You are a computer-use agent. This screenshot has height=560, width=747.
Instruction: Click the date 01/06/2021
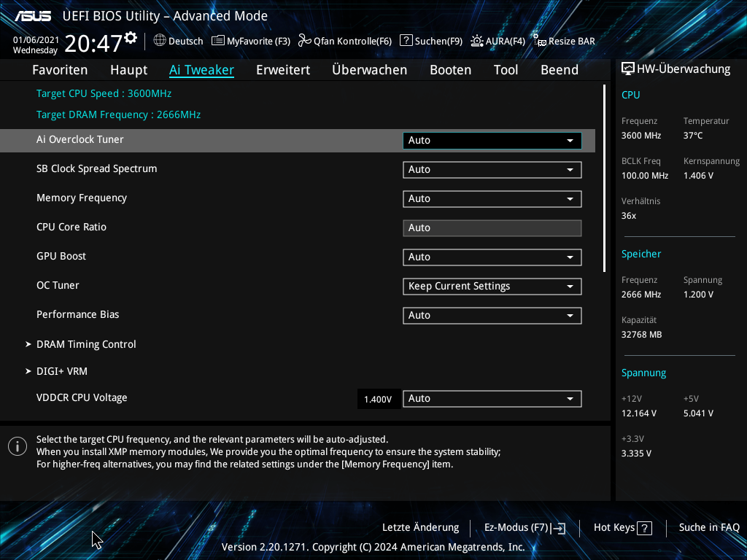36,40
